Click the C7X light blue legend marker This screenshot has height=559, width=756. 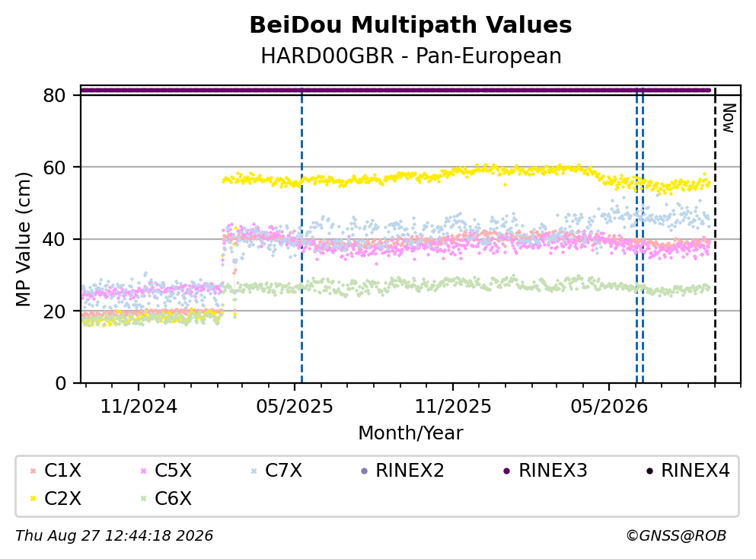pos(254,471)
